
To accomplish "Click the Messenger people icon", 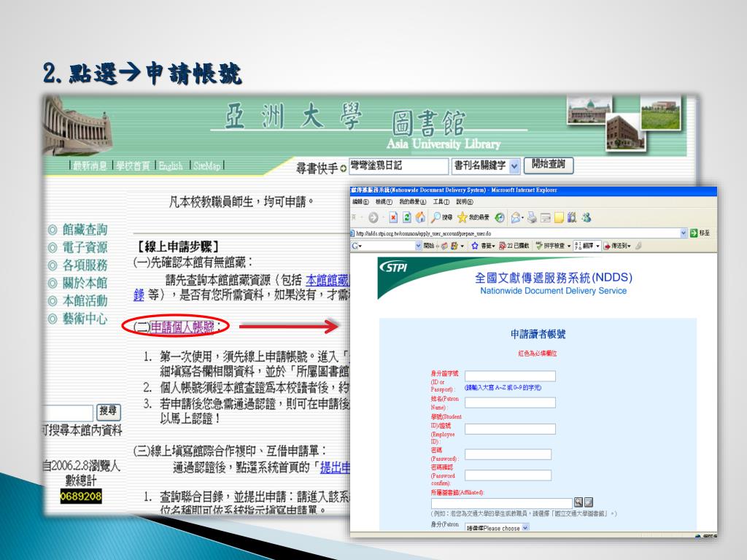I will tap(586, 217).
